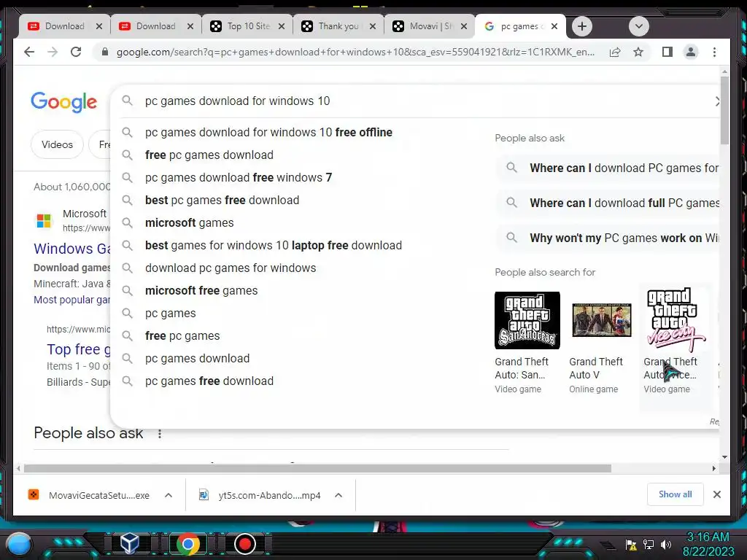
Task: Open Grand Theft Auto: San Andreas thumbnail
Action: (x=527, y=321)
